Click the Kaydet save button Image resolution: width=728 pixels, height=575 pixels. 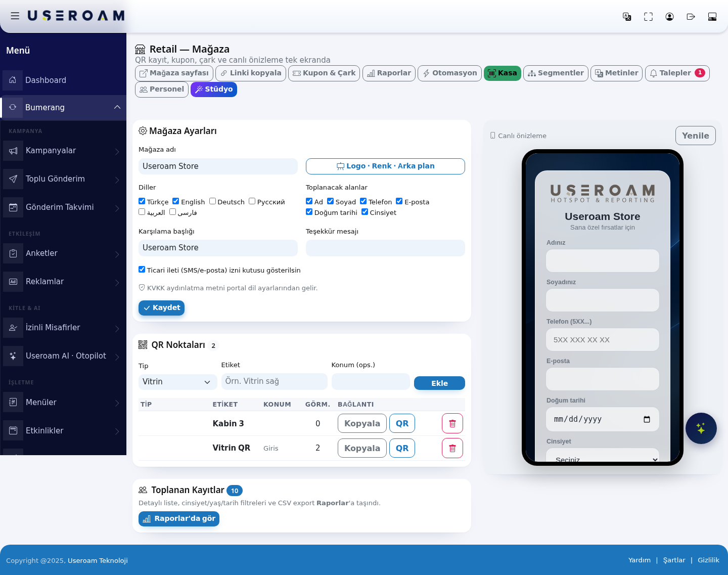pos(161,308)
